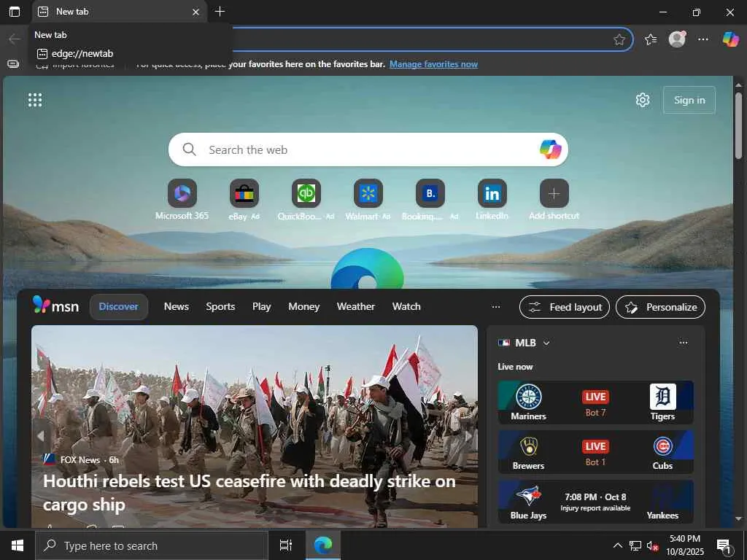Open MLB card more options ellipsis
This screenshot has width=747, height=560.
[683, 343]
